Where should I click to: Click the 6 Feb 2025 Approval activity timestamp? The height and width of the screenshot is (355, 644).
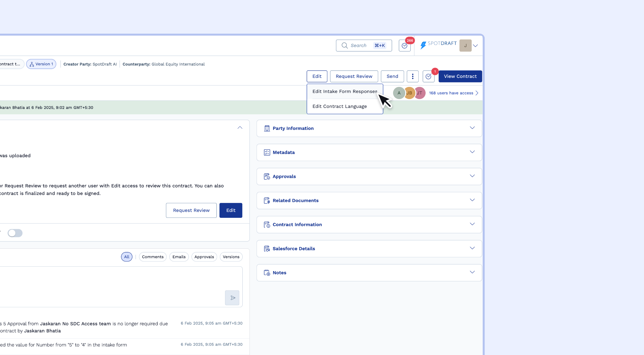point(212,323)
